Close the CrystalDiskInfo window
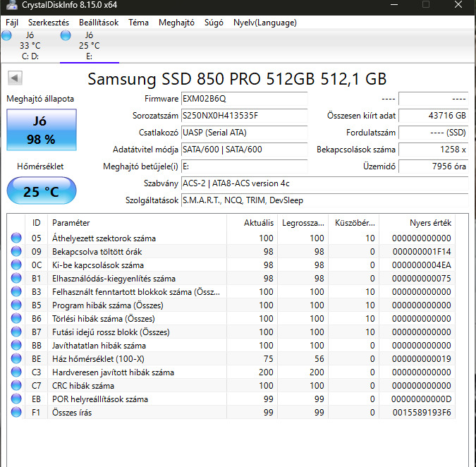This screenshot has height=467, width=476. pos(458,4)
